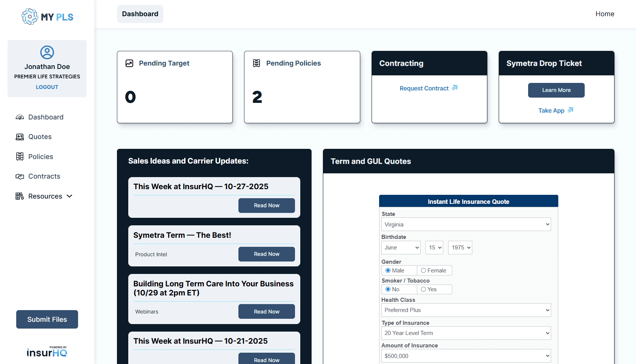Select the Female gender radio button

[x=423, y=271]
